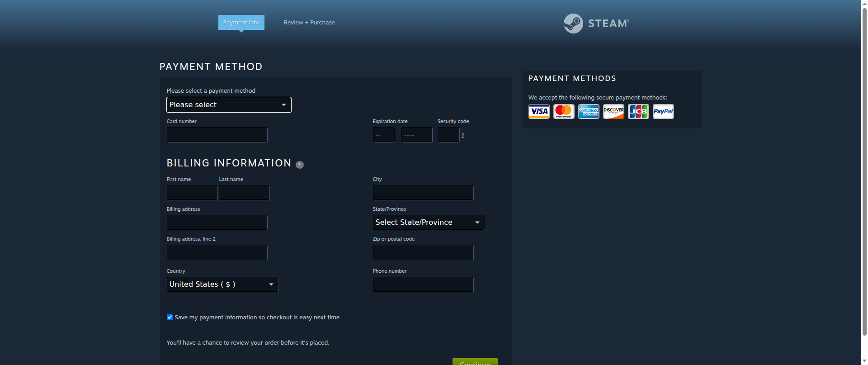Viewport: 868px width, 365px height.
Task: Click the Continue button
Action: [x=475, y=362]
